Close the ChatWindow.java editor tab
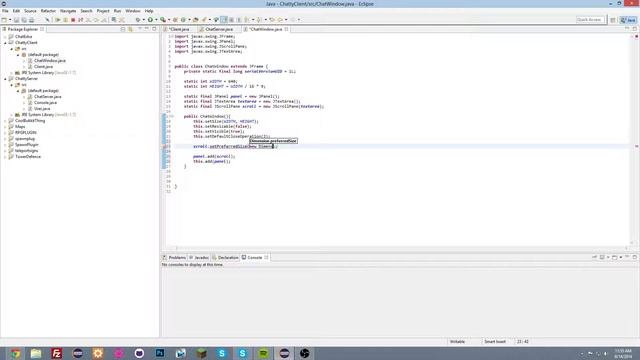 point(287,29)
